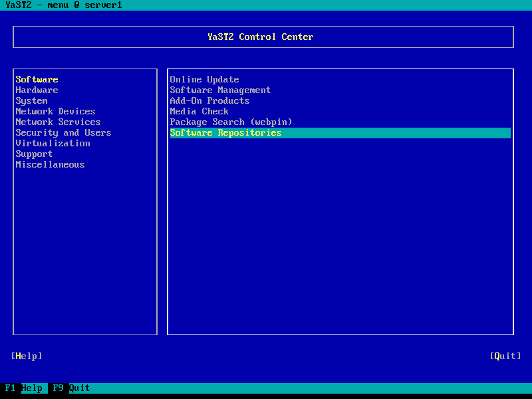Click the YaST2 Control Center title
Screen dimensions: 532x399
coord(260,37)
